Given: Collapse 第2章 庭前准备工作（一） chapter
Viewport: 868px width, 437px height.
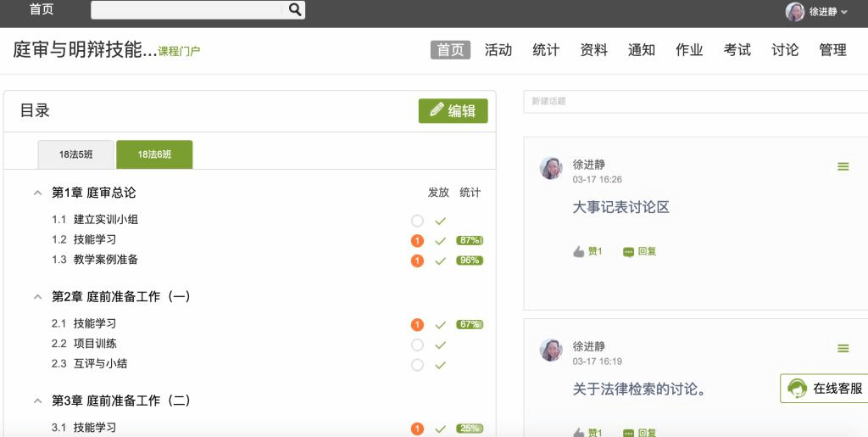Looking at the screenshot, I should [x=37, y=297].
